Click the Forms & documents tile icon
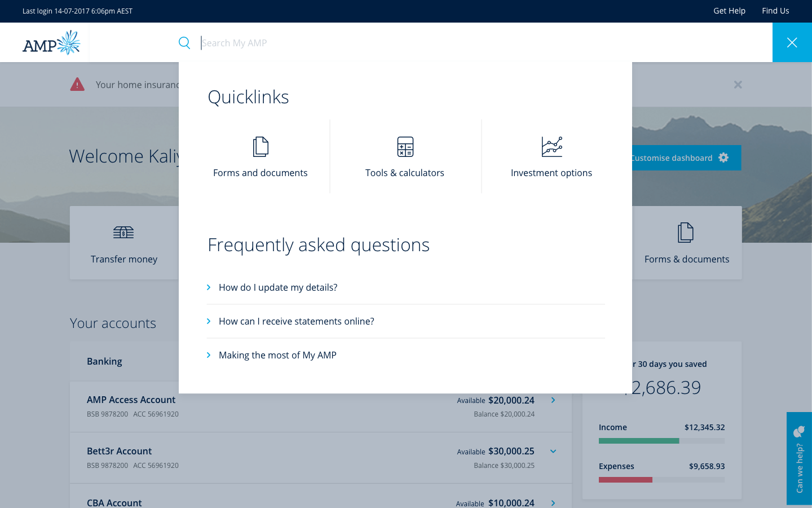Screen dimensions: 812x508 [686, 232]
